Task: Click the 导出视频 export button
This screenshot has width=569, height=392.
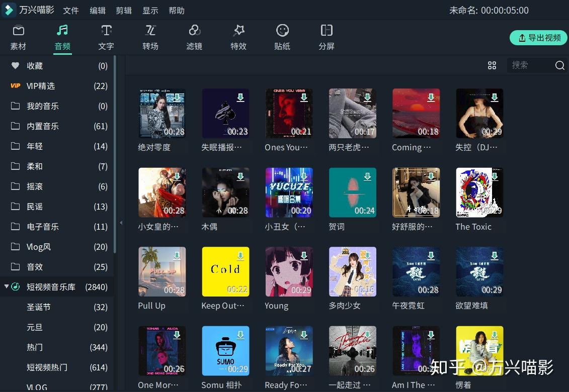Action: pos(538,38)
